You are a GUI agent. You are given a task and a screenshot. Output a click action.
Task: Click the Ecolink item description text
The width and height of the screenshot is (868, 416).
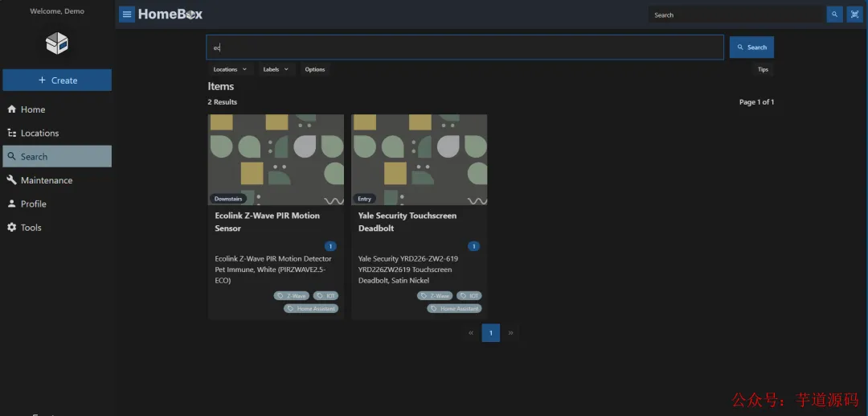click(273, 270)
